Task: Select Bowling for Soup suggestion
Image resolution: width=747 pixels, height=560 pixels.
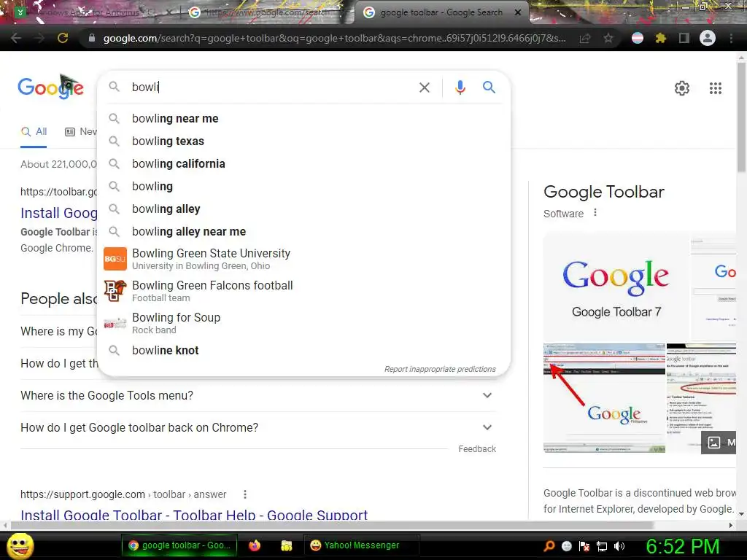Action: (x=304, y=323)
